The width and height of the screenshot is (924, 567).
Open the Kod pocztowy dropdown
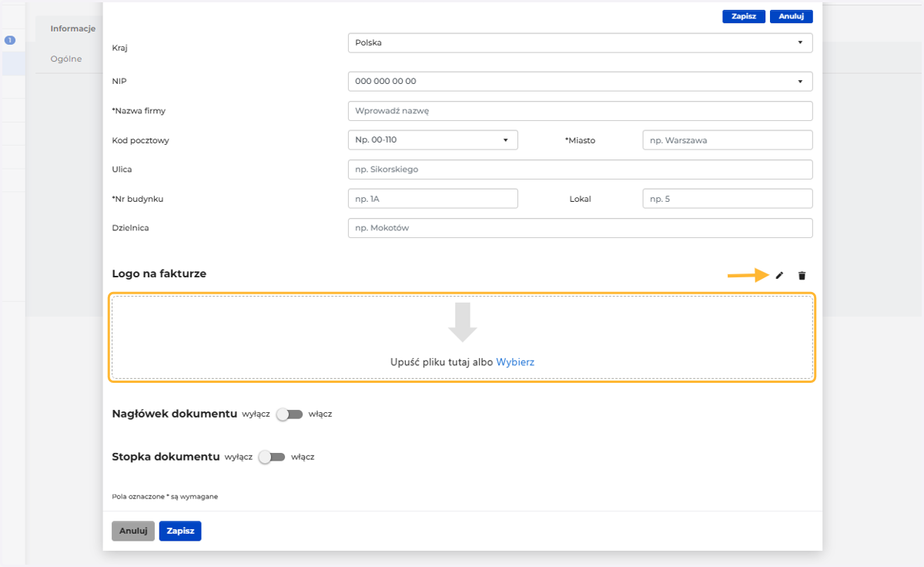tap(433, 140)
